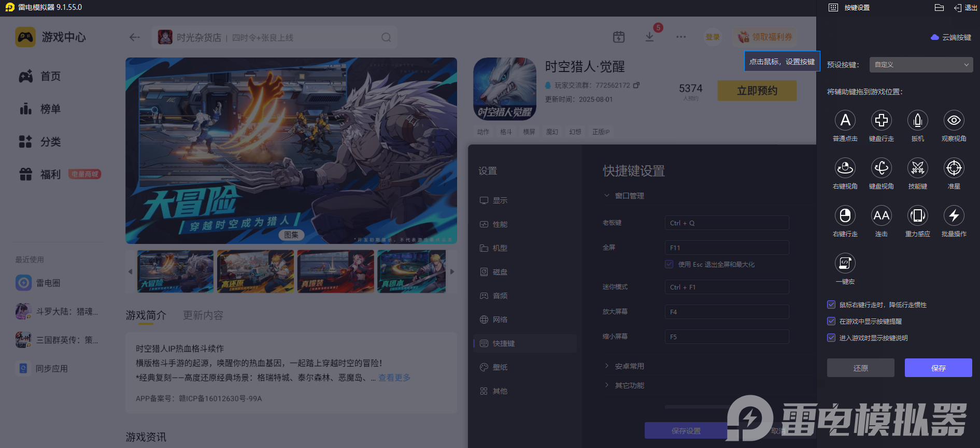
Task: Select the 普通点击 tap key icon
Action: 845,120
